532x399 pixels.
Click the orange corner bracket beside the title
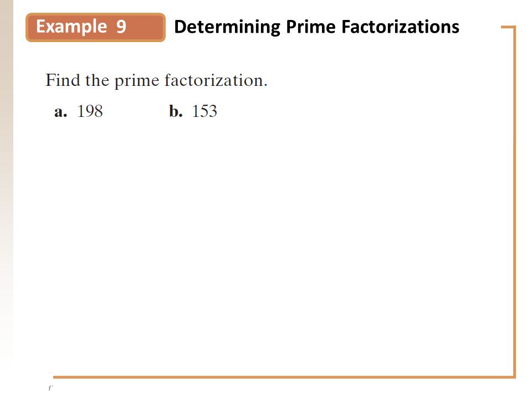(x=508, y=27)
